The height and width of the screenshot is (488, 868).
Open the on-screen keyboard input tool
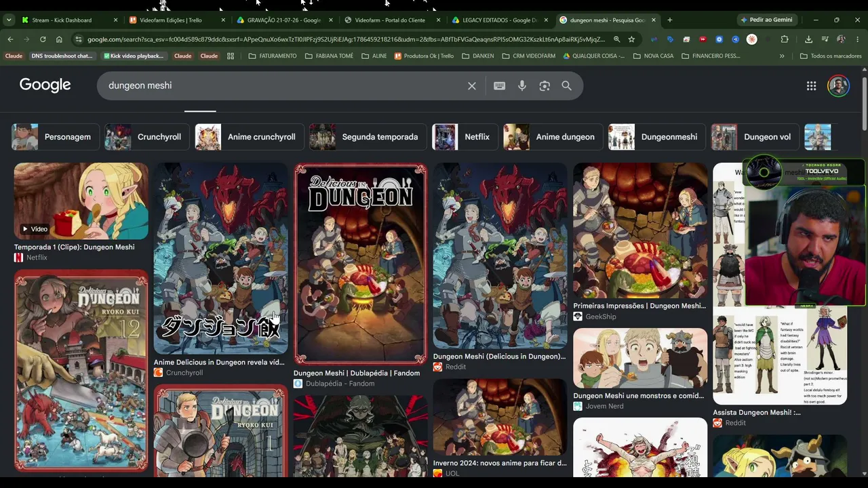coord(500,86)
